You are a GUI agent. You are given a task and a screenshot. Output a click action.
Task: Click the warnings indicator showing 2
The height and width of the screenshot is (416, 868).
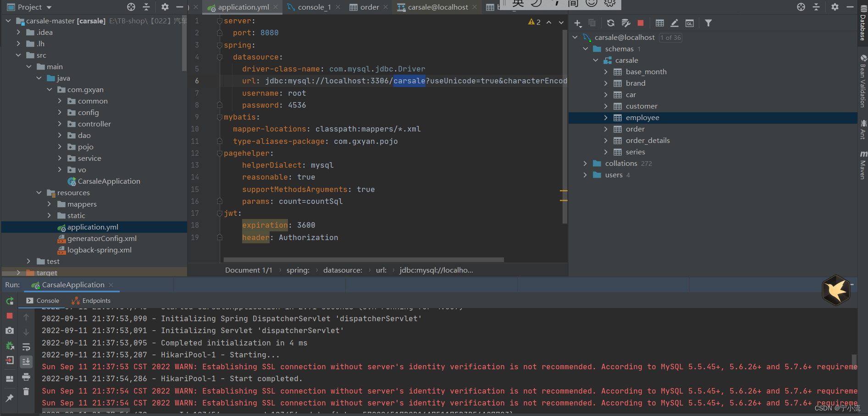(x=534, y=22)
